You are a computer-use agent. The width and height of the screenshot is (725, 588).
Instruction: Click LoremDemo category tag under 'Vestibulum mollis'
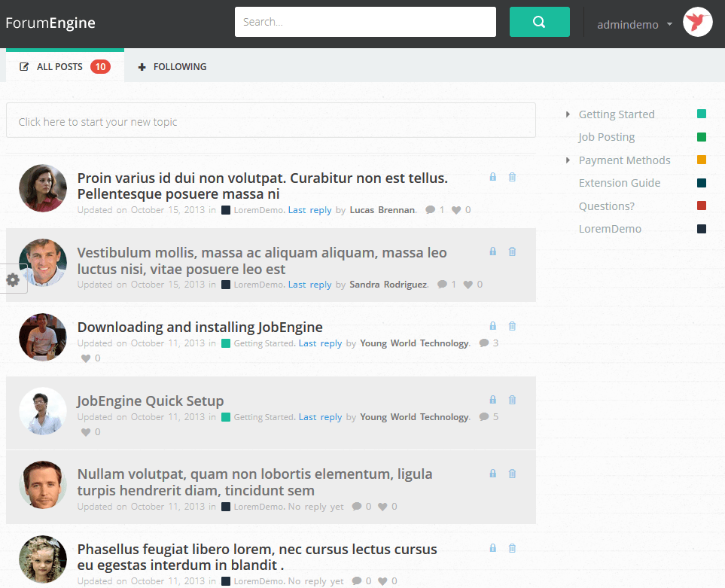[x=254, y=285]
